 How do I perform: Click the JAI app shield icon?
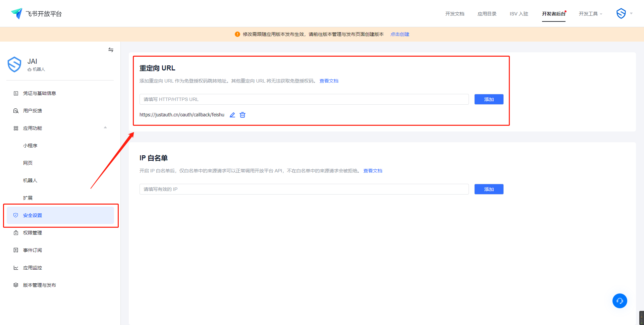[x=14, y=64]
